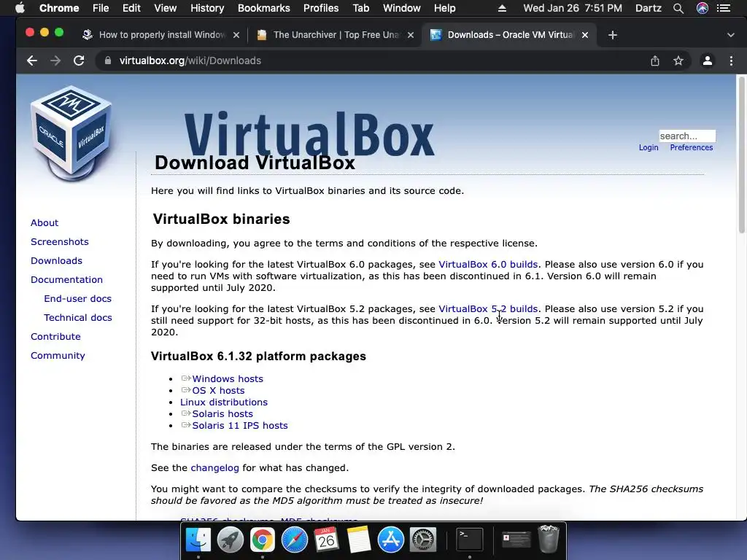
Task: Open Launchpad from the dock
Action: pyautogui.click(x=231, y=540)
